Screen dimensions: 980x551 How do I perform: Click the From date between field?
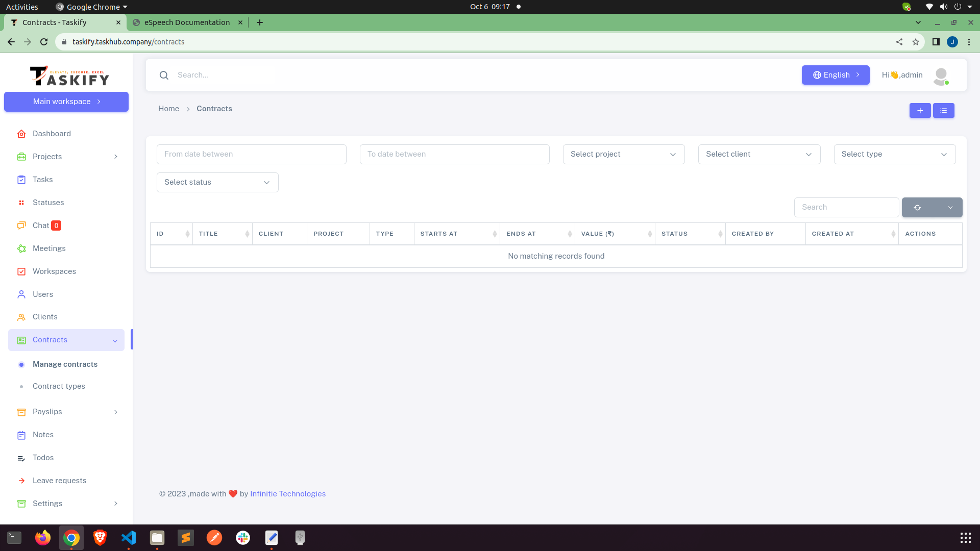[251, 154]
